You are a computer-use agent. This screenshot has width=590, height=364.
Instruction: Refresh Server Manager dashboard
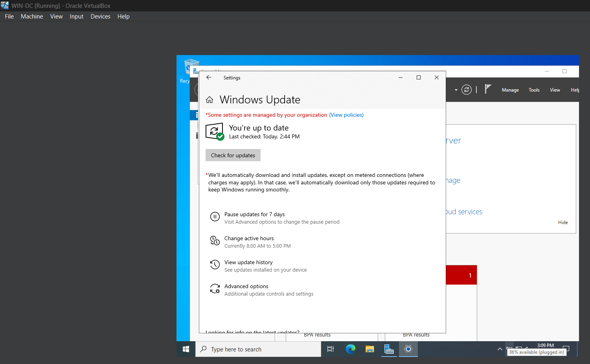[467, 90]
